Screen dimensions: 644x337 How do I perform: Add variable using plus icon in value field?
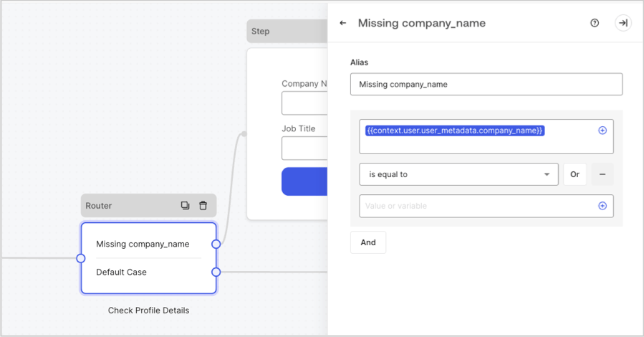tap(602, 206)
